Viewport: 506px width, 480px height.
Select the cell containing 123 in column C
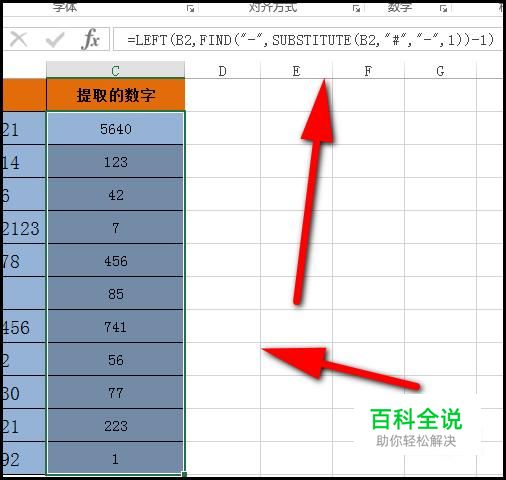pos(115,161)
